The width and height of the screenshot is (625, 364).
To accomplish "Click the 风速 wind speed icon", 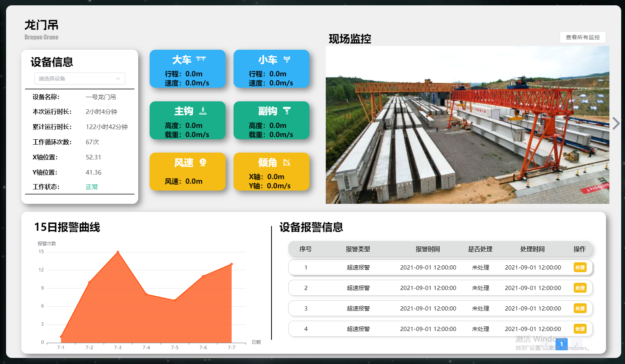I will (203, 162).
